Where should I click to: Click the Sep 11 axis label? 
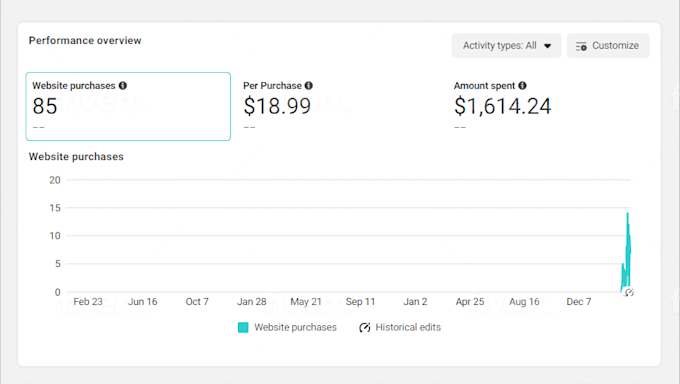[360, 302]
